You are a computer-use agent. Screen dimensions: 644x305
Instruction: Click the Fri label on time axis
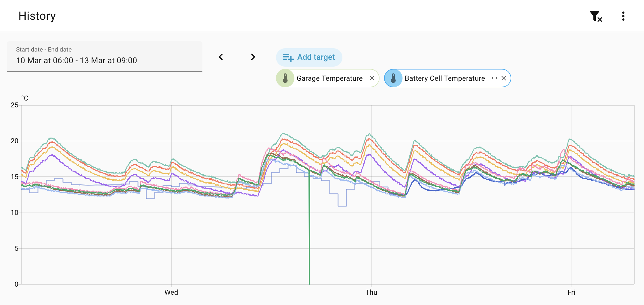tap(571, 292)
